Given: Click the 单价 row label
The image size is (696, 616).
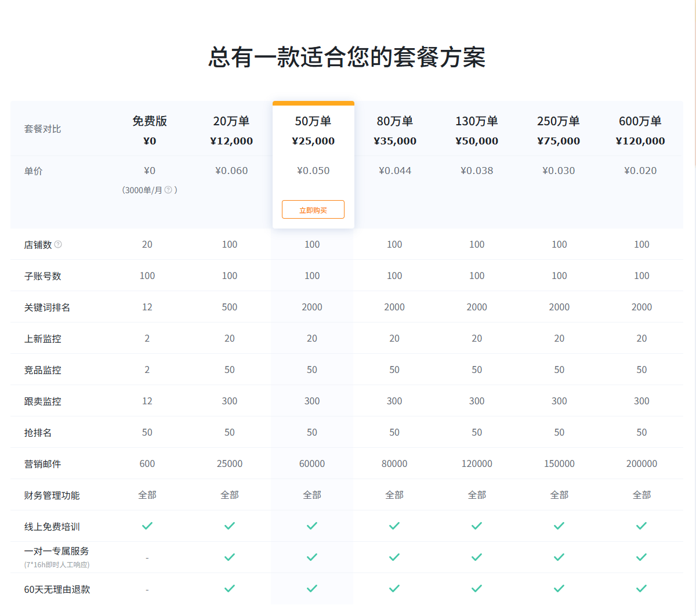Looking at the screenshot, I should (33, 171).
